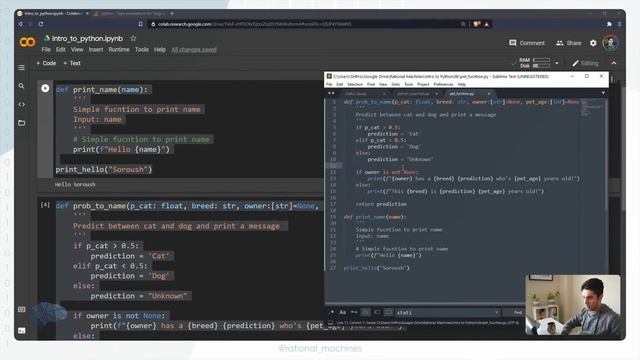Toggle wrap option in Sublime find bar

[366, 313]
